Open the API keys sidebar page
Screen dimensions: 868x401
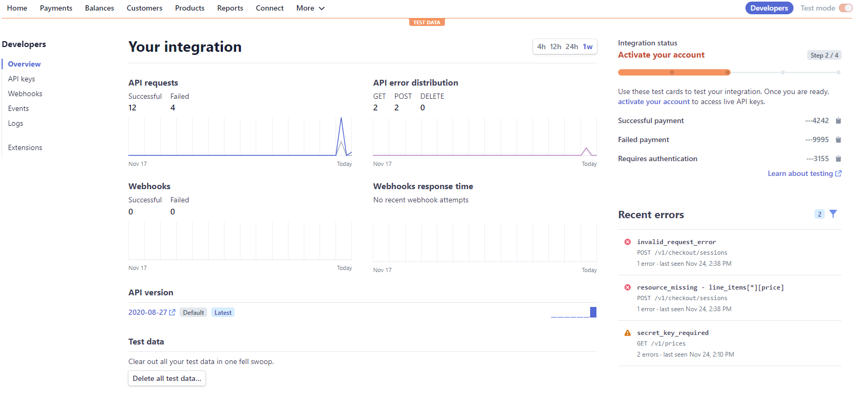click(x=22, y=79)
